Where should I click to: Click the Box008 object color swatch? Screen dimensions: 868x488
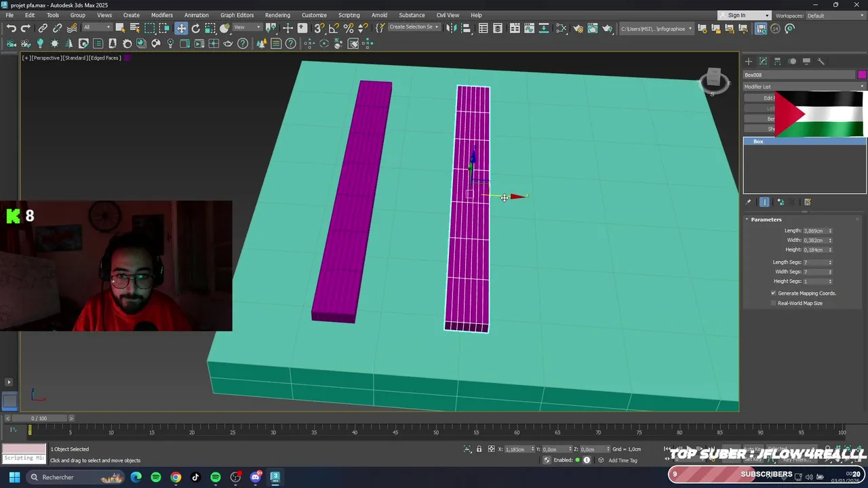click(x=861, y=75)
